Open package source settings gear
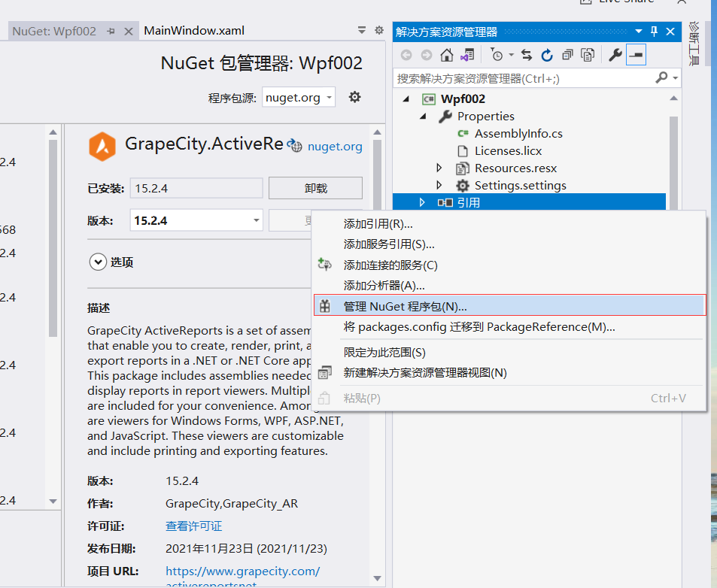The image size is (717, 588). coord(355,97)
